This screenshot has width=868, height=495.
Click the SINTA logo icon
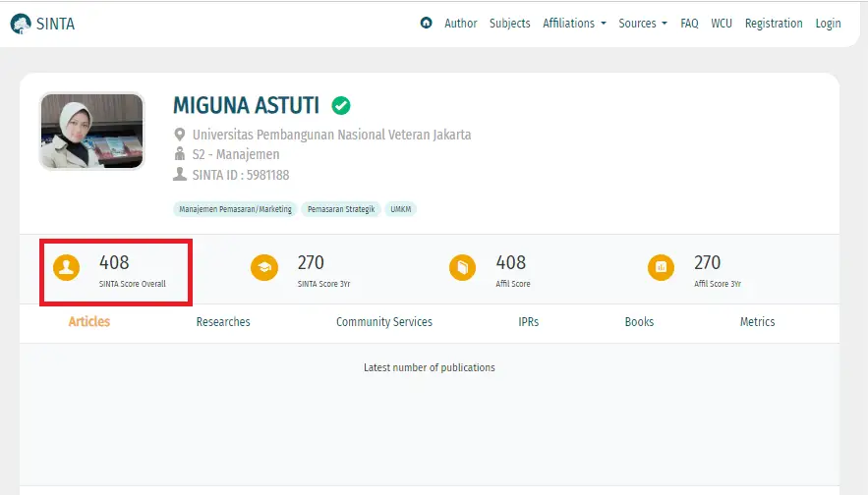click(21, 24)
